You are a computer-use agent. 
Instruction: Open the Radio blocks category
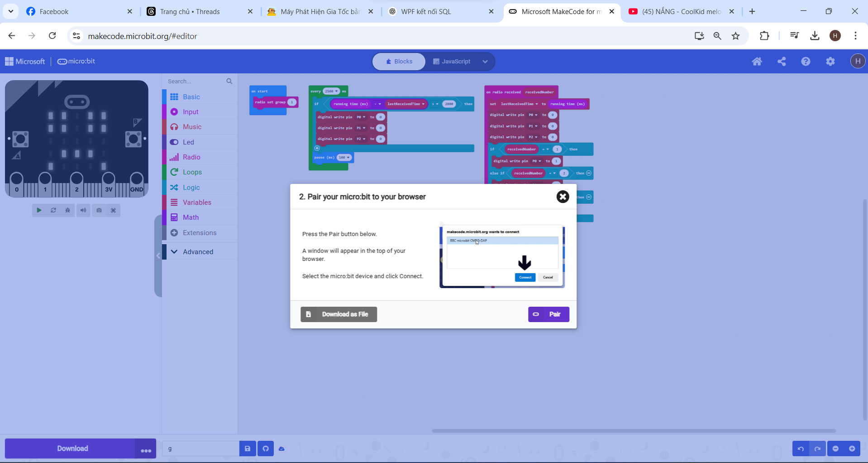click(x=200, y=157)
